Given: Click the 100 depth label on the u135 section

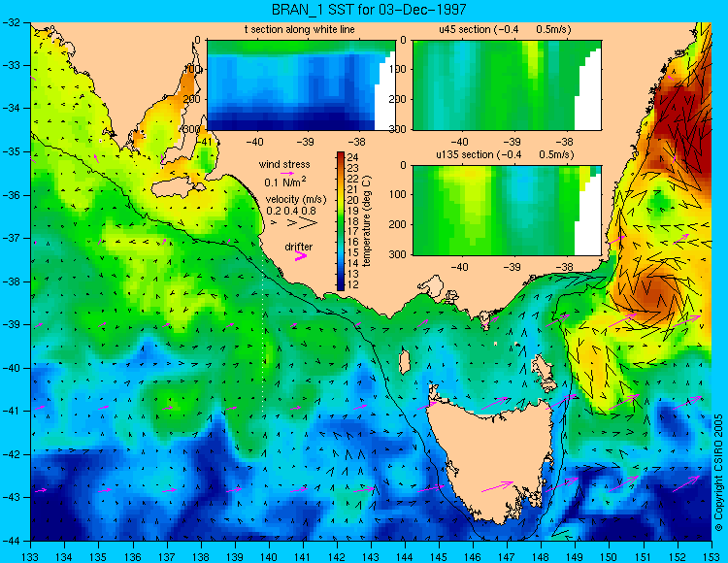Looking at the screenshot, I should click(x=400, y=194).
